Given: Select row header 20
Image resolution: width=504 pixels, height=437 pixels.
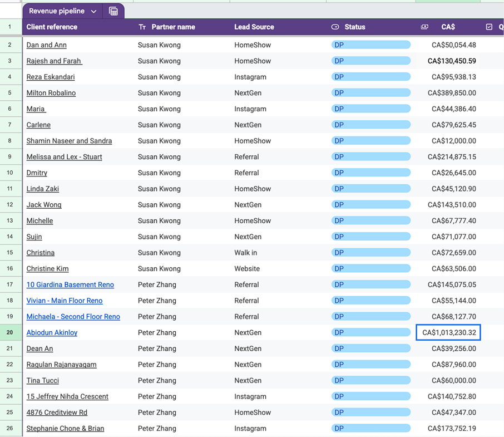Looking at the screenshot, I should click(10, 332).
